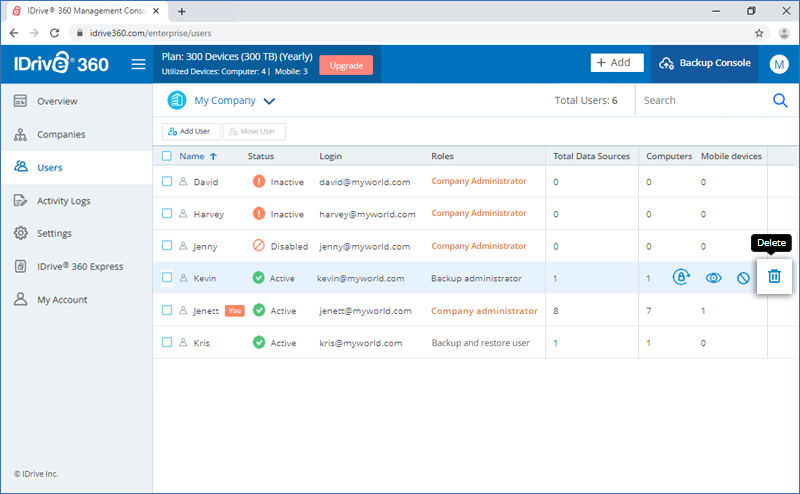Sort by Name column arrow
This screenshot has height=494, width=800.
213,157
